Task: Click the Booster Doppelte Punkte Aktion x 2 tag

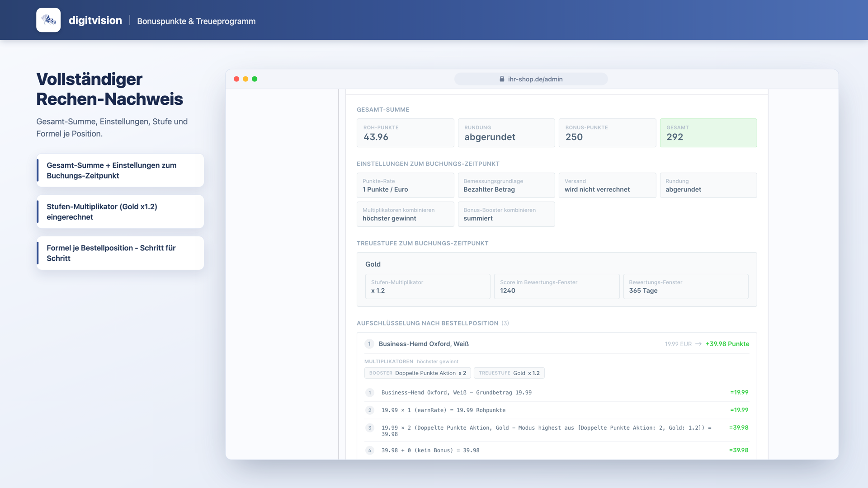Action: [x=418, y=373]
